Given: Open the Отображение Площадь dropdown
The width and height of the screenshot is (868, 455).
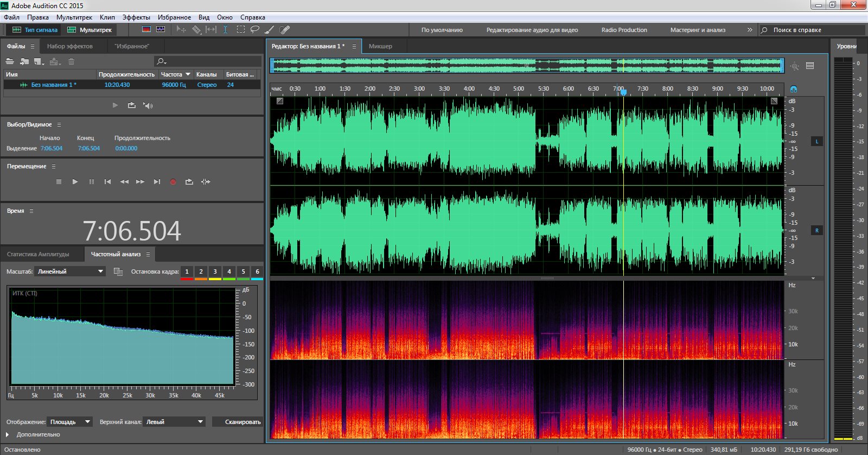Looking at the screenshot, I should (x=71, y=422).
